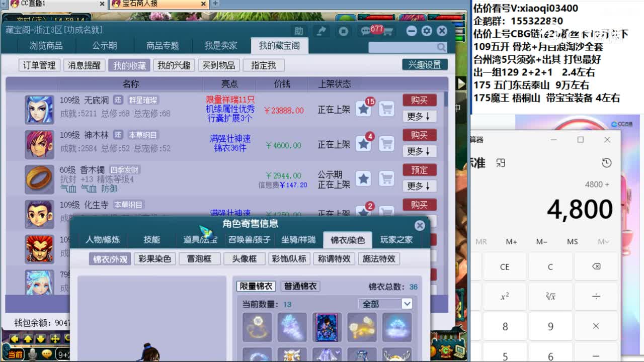The image size is (644, 362).
Task: Click the 购买 button for 神木林
Action: (x=419, y=135)
